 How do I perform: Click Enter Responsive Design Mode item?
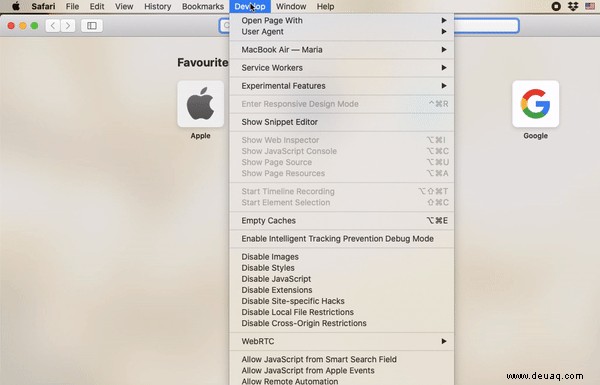pyautogui.click(x=342, y=104)
